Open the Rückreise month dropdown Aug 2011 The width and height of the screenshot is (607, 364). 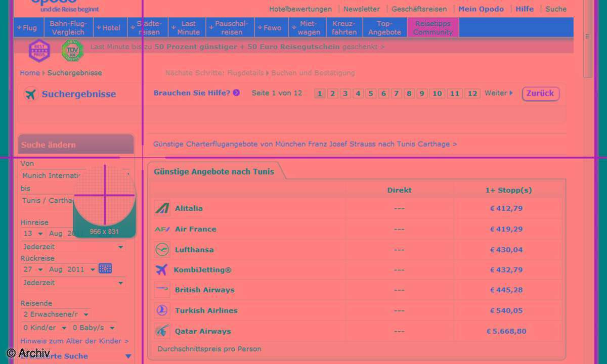point(72,269)
